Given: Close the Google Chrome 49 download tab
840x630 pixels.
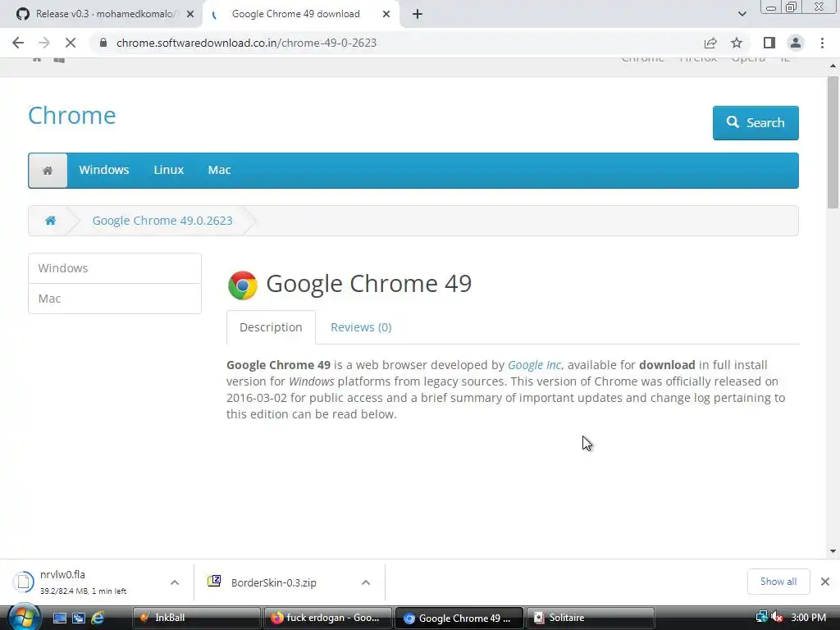Looking at the screenshot, I should pyautogui.click(x=386, y=14).
